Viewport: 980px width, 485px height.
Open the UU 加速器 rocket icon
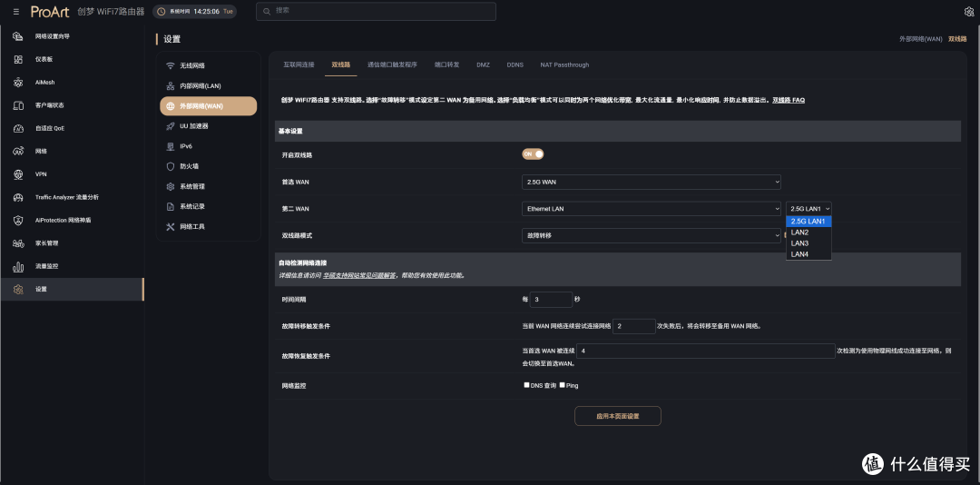point(170,125)
